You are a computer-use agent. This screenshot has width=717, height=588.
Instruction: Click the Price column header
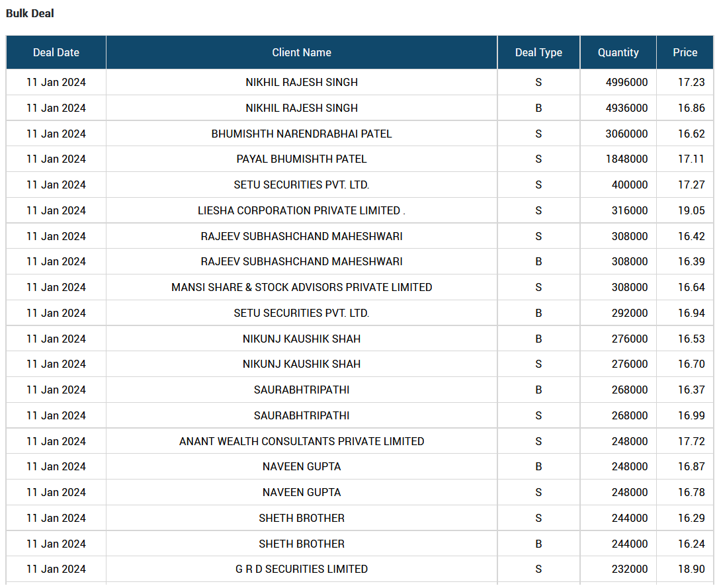point(685,52)
